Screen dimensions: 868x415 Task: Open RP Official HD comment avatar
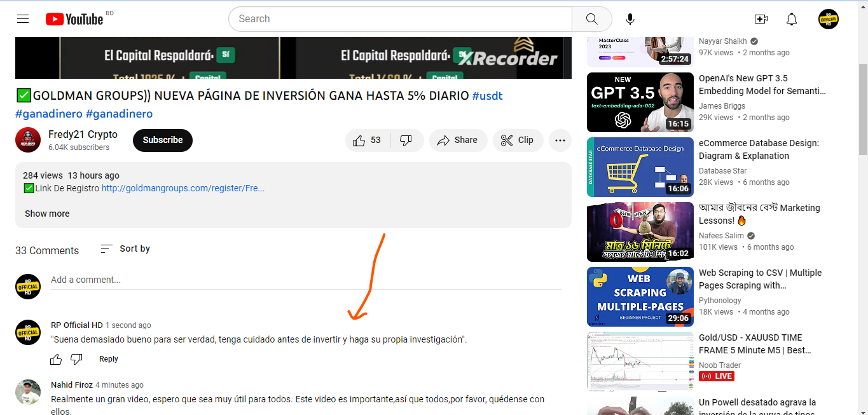[x=28, y=332]
